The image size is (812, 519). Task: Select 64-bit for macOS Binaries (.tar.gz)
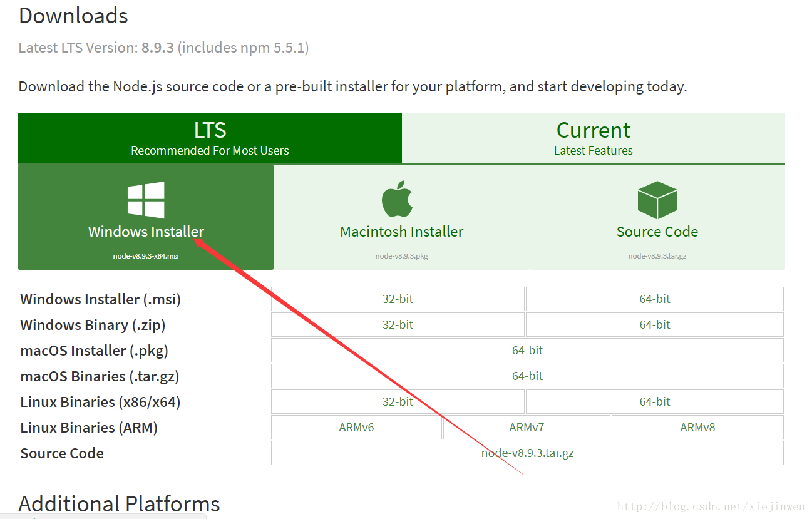pyautogui.click(x=527, y=376)
